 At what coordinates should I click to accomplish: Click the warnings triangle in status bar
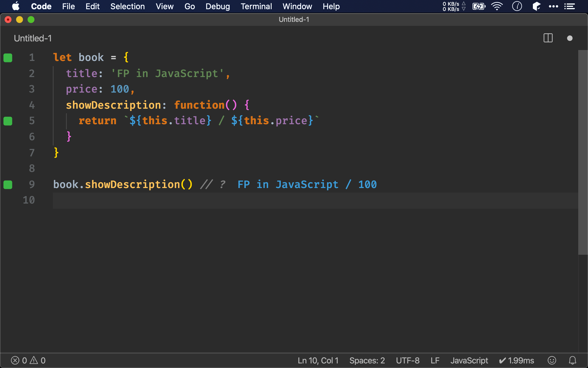(34, 360)
